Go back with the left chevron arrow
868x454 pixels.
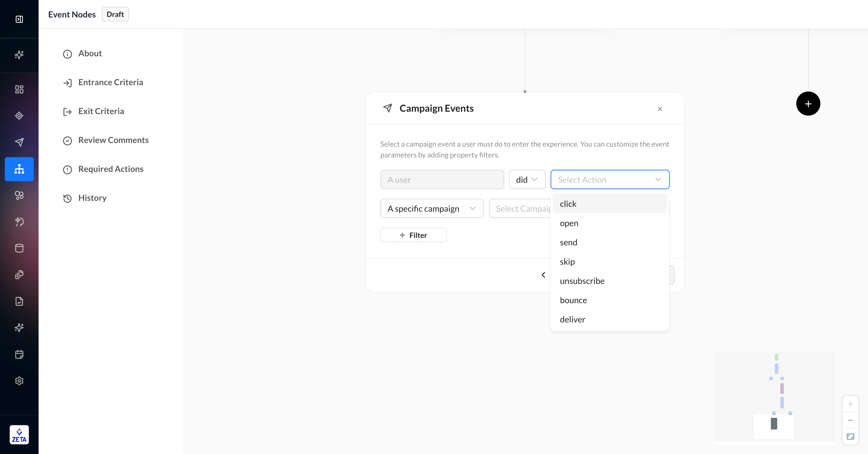click(543, 275)
